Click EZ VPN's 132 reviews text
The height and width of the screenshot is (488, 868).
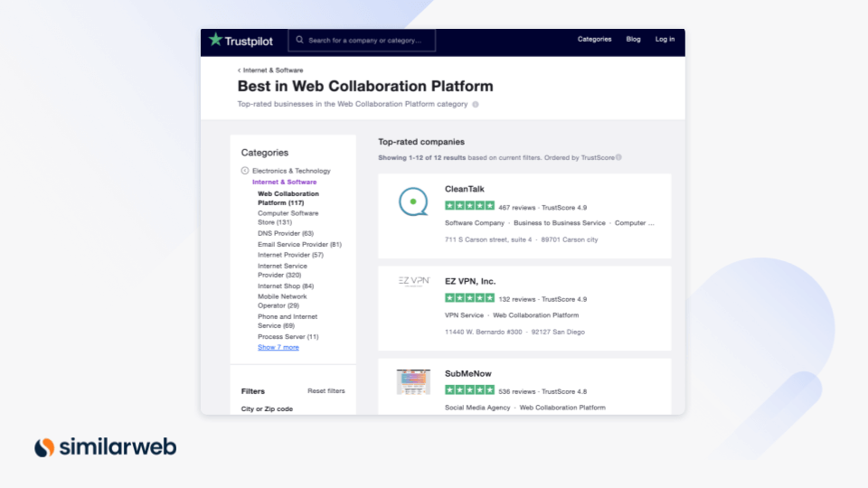(x=517, y=299)
